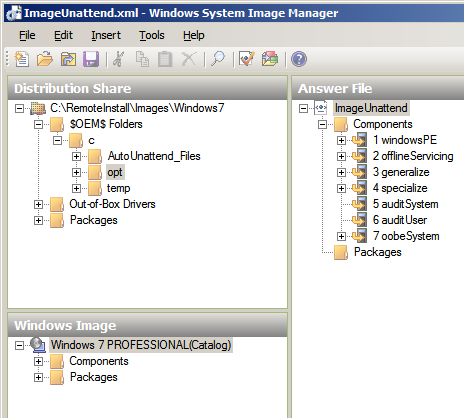464x418 pixels.
Task: Expand Packages in Distribution Share
Action: (x=38, y=220)
